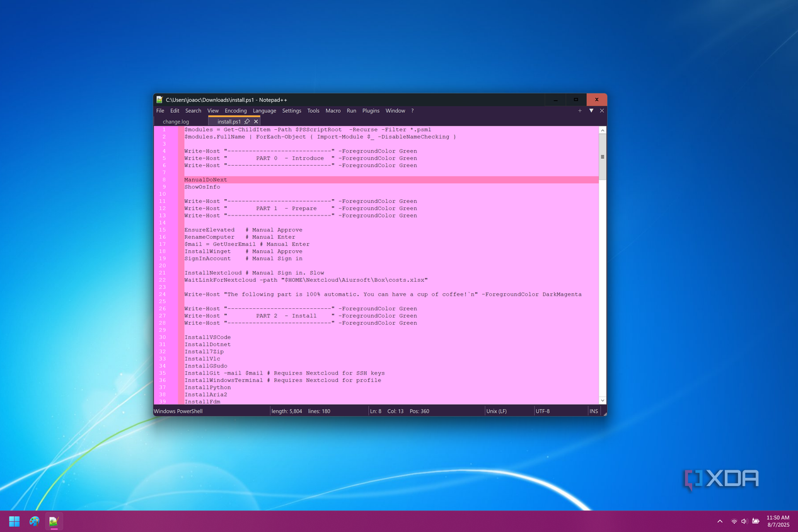Open the browser icon on taskbar
Screen dimensions: 798x532
click(x=35, y=521)
